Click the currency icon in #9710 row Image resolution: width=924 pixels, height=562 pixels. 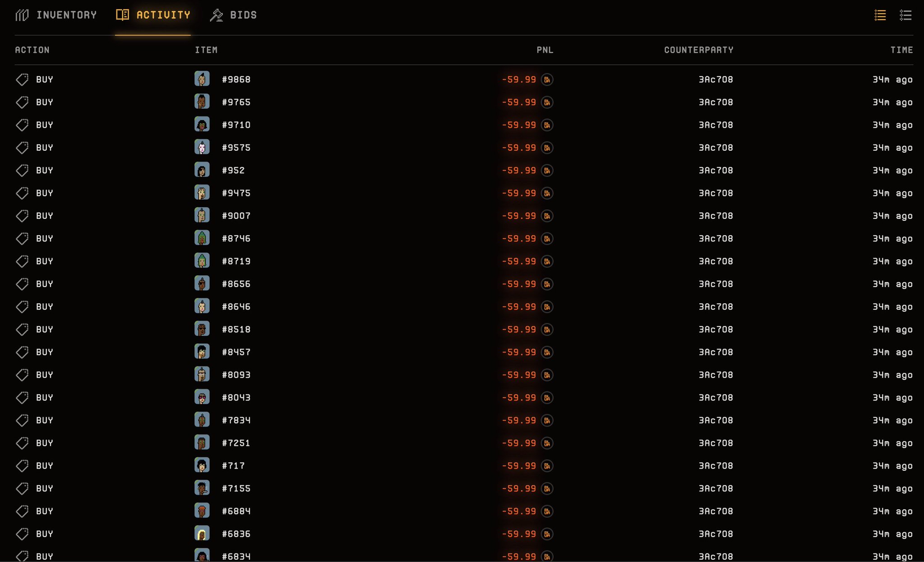547,125
